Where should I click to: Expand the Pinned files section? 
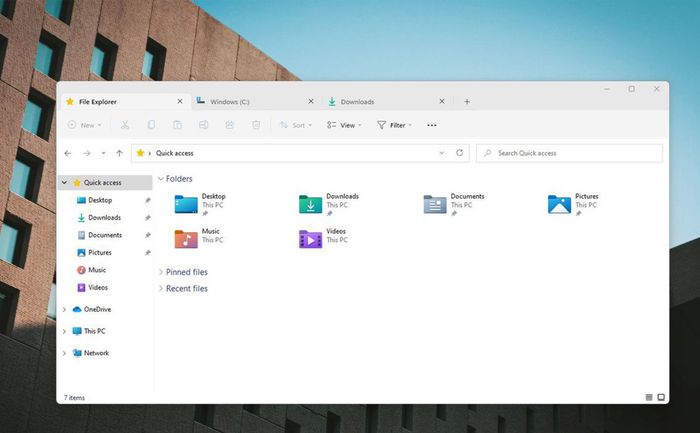click(x=161, y=272)
